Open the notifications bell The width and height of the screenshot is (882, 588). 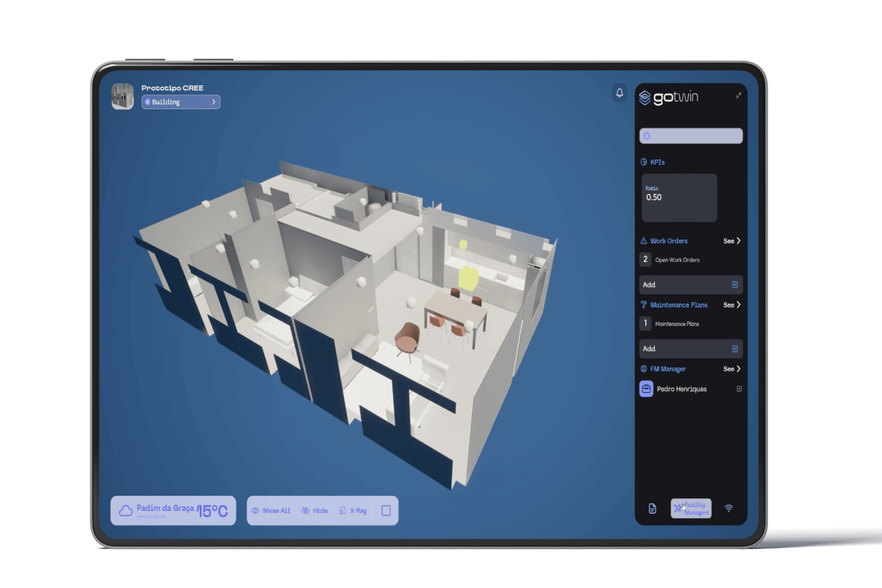tap(620, 93)
